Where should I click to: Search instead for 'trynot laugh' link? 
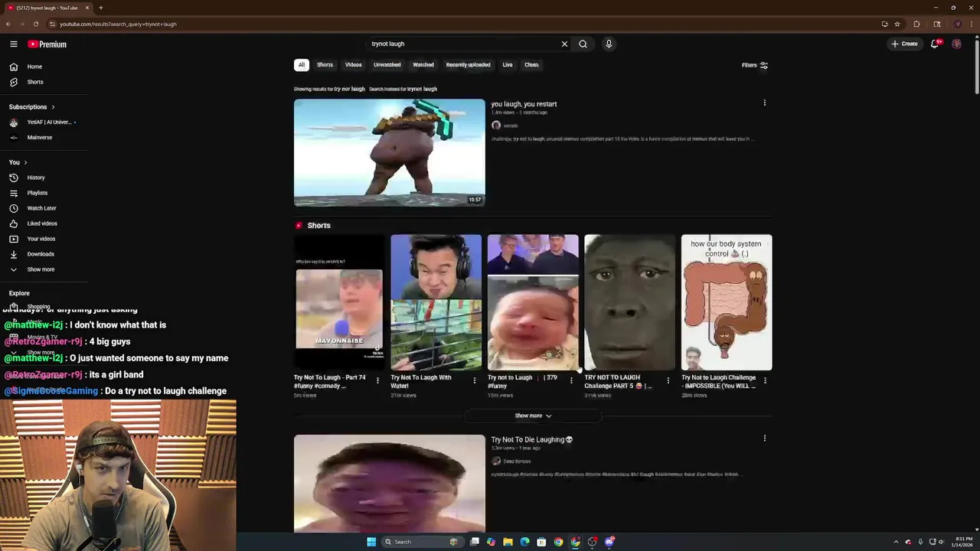point(422,89)
